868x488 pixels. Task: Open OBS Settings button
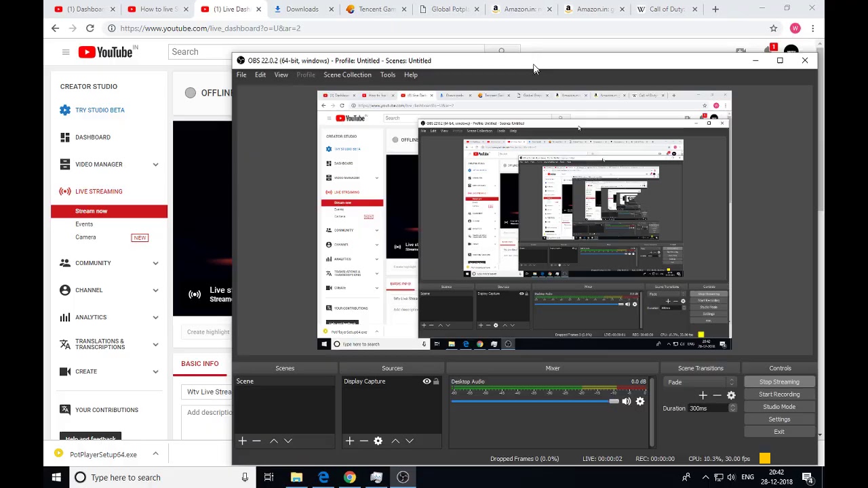pyautogui.click(x=779, y=419)
